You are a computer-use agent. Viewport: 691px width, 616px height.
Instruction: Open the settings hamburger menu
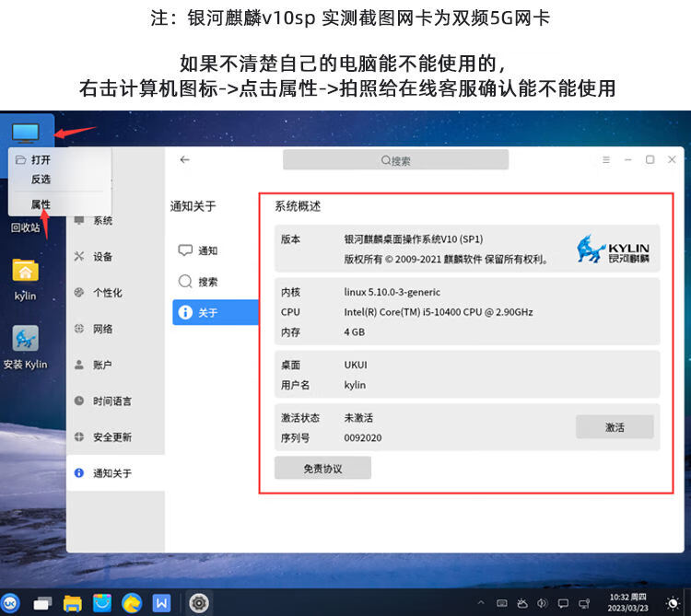606,159
